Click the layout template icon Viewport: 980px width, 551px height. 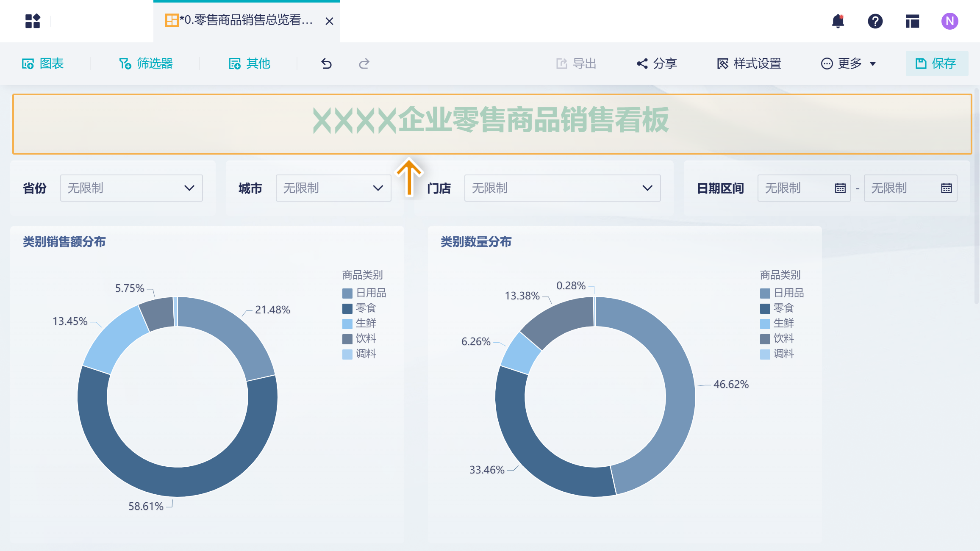(x=912, y=21)
